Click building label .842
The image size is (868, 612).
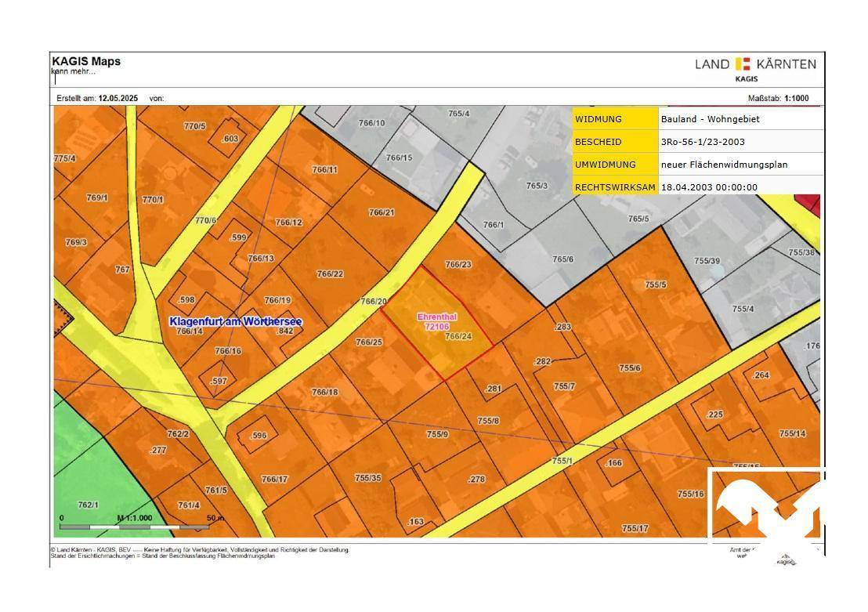click(284, 331)
